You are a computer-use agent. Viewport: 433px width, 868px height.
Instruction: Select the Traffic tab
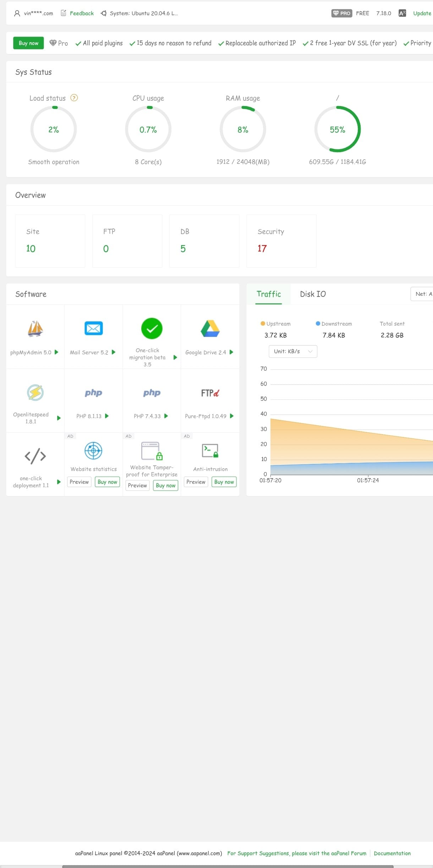[269, 294]
